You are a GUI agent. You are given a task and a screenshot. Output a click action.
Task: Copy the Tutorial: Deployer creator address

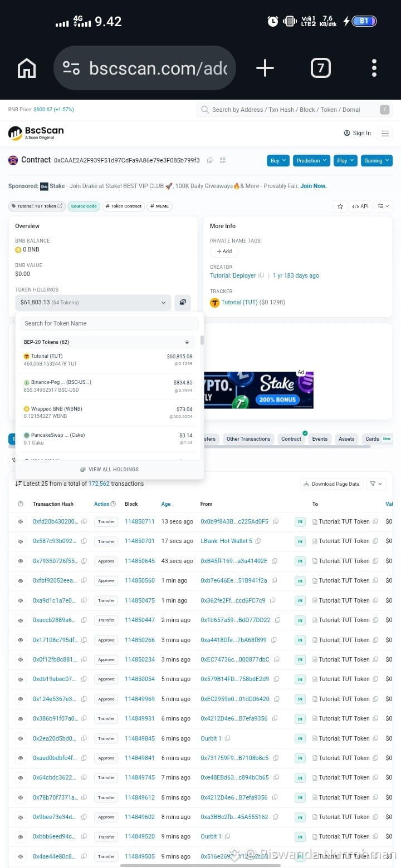pos(261,275)
